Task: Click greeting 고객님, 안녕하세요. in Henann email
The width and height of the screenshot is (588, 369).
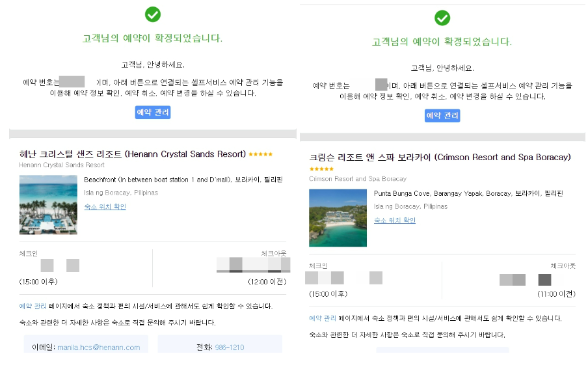Action: click(x=153, y=65)
